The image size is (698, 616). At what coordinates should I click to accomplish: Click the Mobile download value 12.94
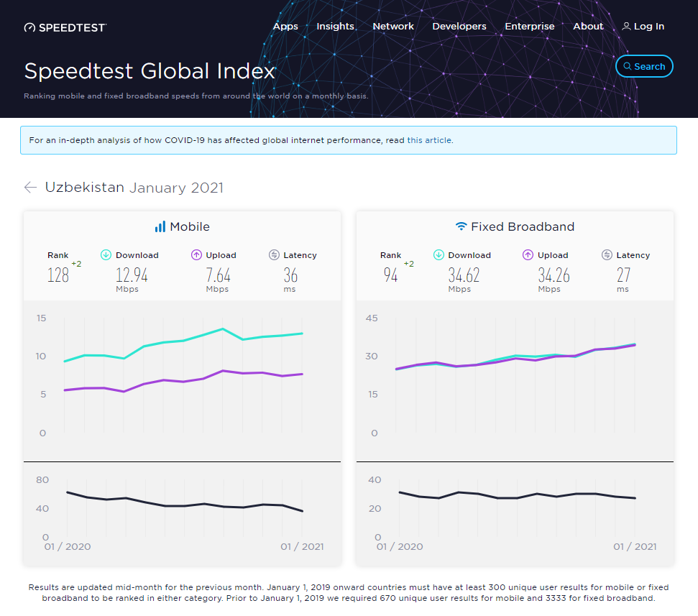132,275
